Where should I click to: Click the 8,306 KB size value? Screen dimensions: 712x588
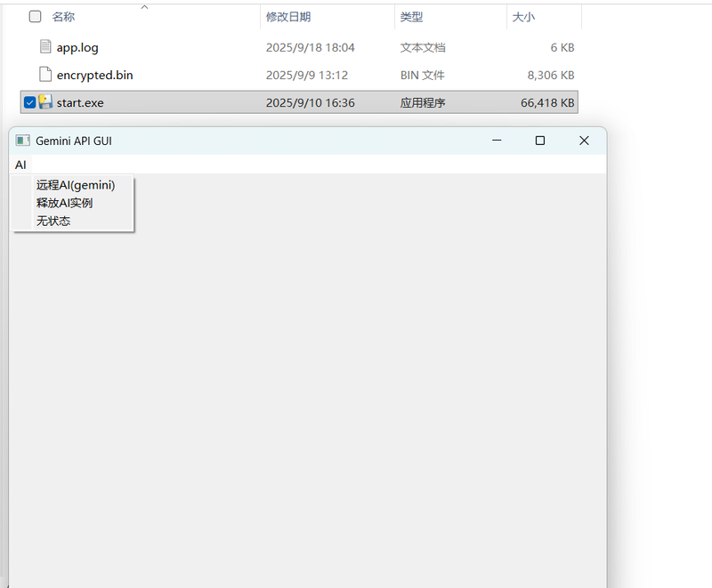(551, 75)
